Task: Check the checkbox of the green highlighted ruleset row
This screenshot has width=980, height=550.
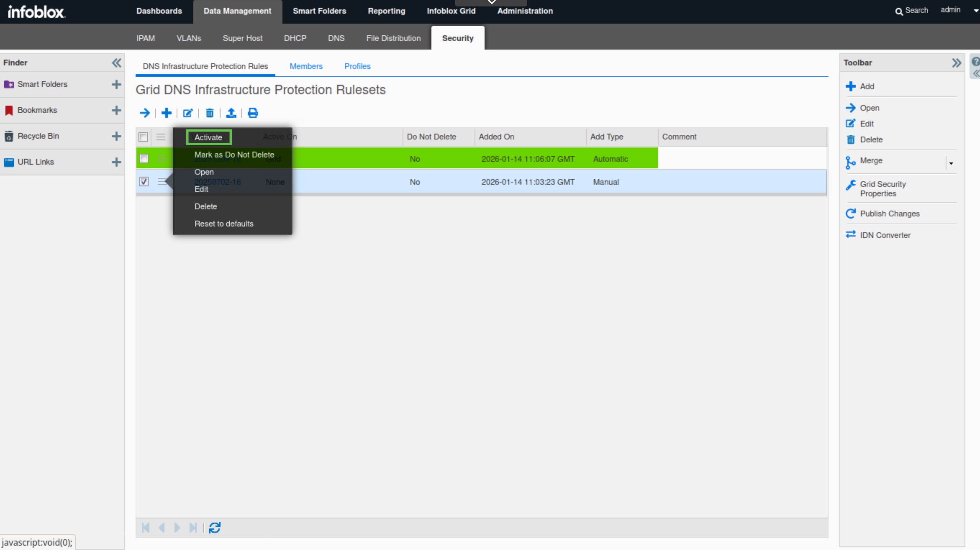Action: coord(143,159)
